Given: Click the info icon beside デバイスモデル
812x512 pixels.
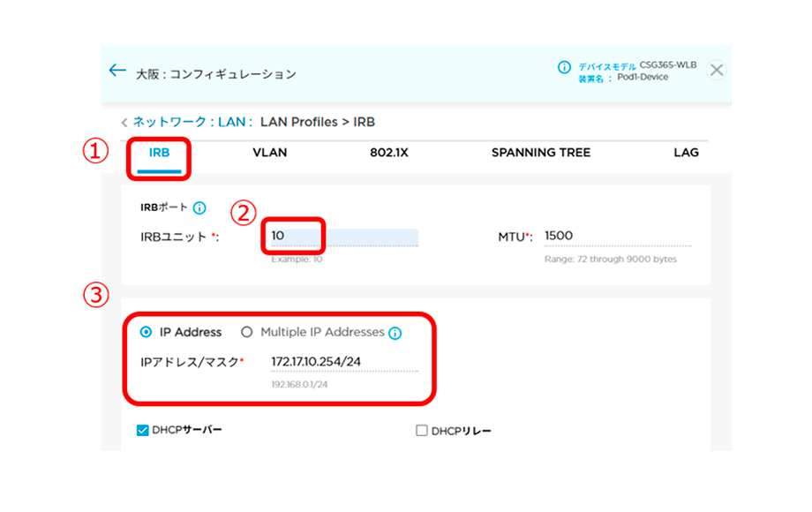Looking at the screenshot, I should click(x=564, y=67).
